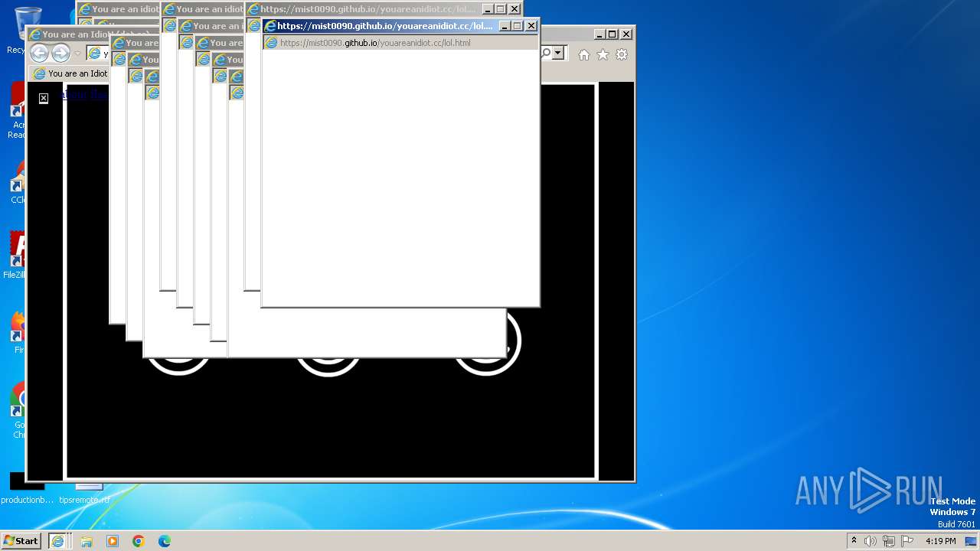The height and width of the screenshot is (551, 980).
Task: Minimize the front lol.html popup window
Action: coord(505,26)
